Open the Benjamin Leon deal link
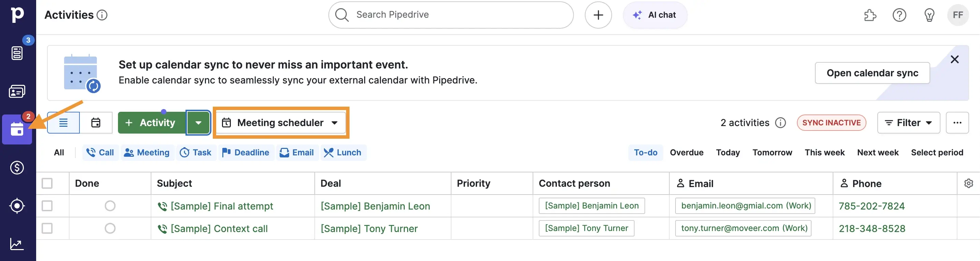This screenshot has height=261, width=980. pos(375,206)
